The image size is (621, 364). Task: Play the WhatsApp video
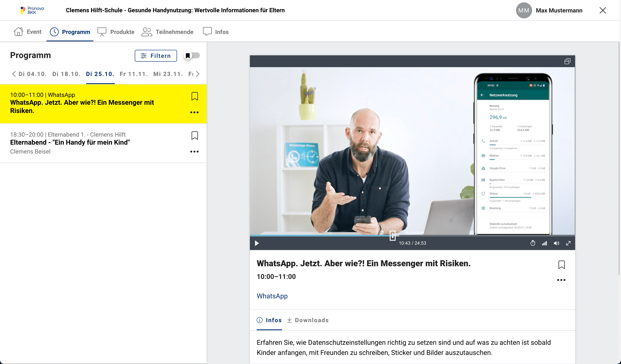point(257,243)
